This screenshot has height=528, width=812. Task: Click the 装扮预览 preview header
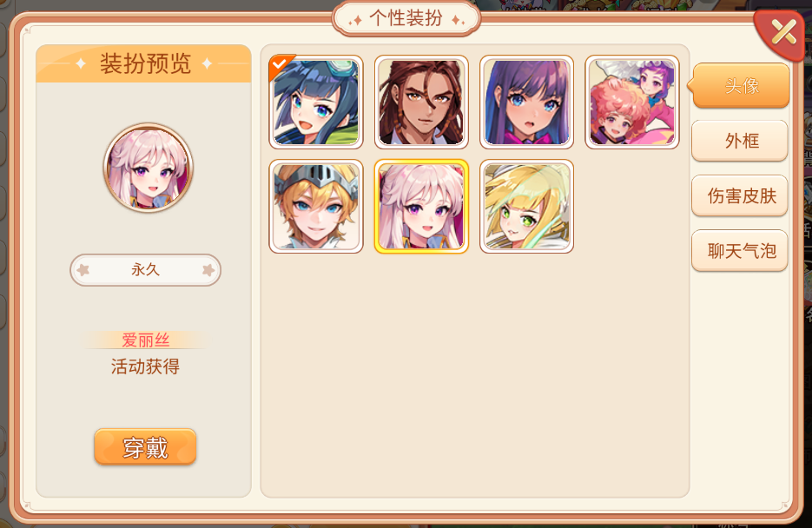click(144, 63)
